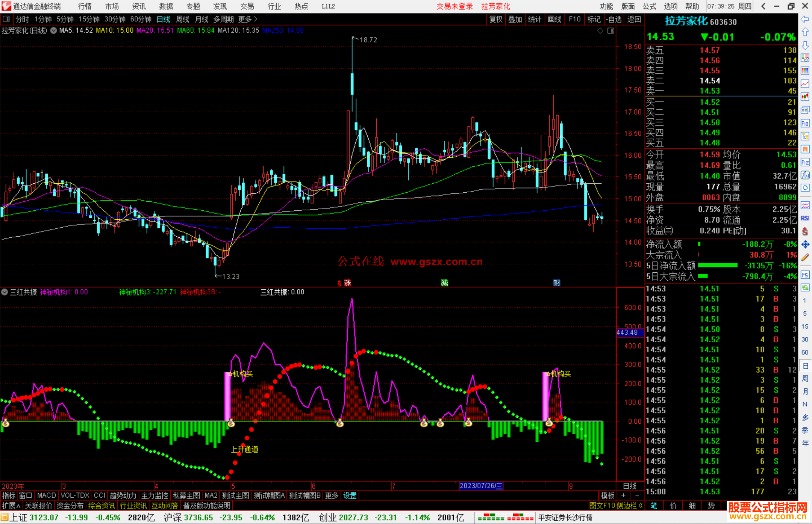Click the F12 sidebar icon
Image resolution: width=812 pixels, height=524 pixels.
805,162
